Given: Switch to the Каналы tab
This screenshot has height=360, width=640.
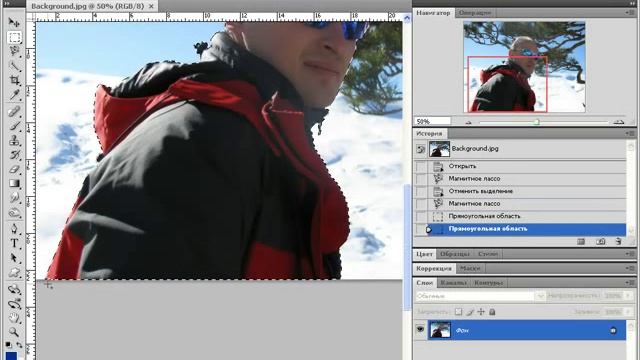Looking at the screenshot, I should (x=453, y=282).
